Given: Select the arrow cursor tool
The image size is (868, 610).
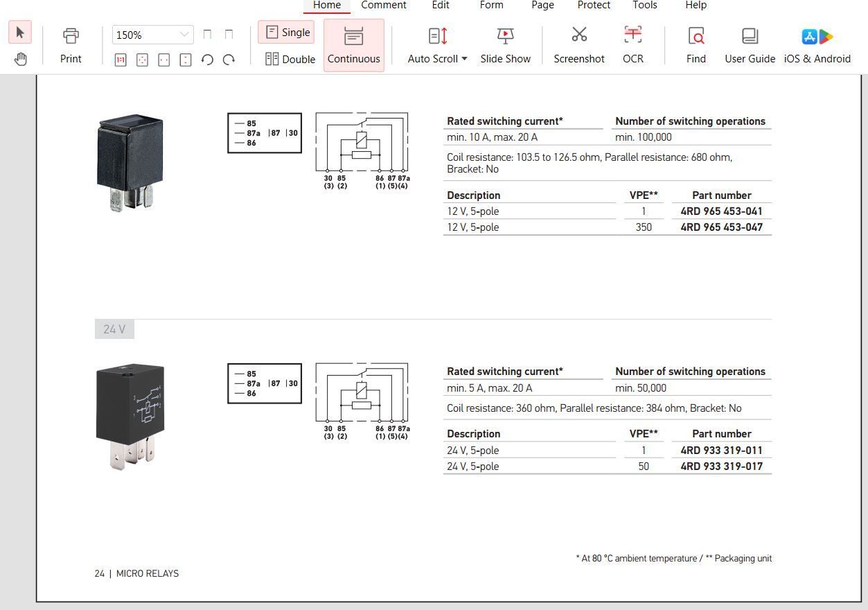Looking at the screenshot, I should [20, 33].
